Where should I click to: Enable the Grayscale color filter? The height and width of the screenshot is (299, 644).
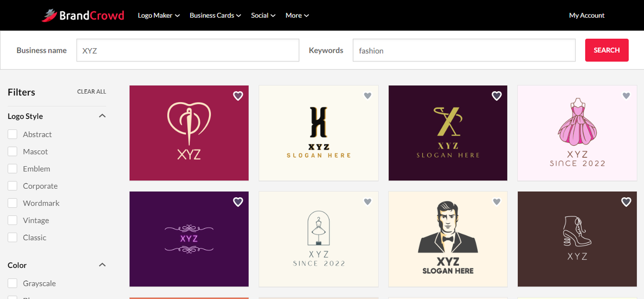pos(13,283)
